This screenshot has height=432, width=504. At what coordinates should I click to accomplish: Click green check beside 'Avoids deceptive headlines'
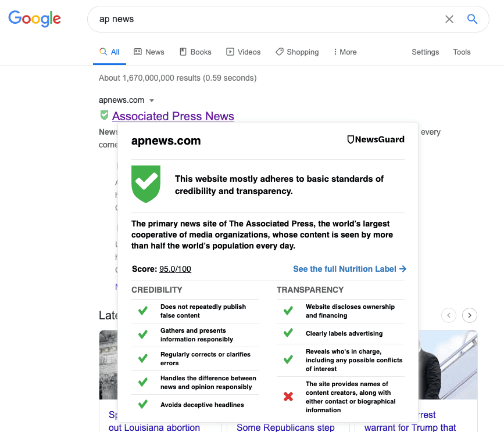pyautogui.click(x=142, y=405)
